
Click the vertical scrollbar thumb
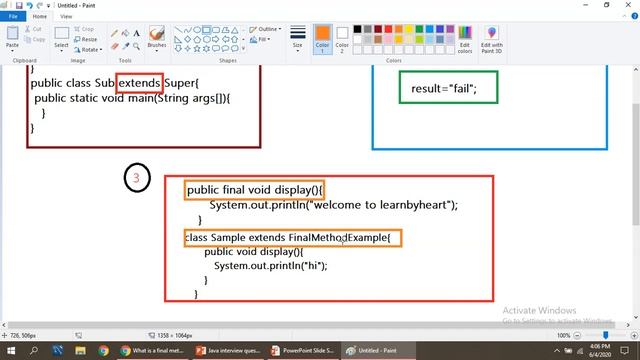click(x=636, y=164)
